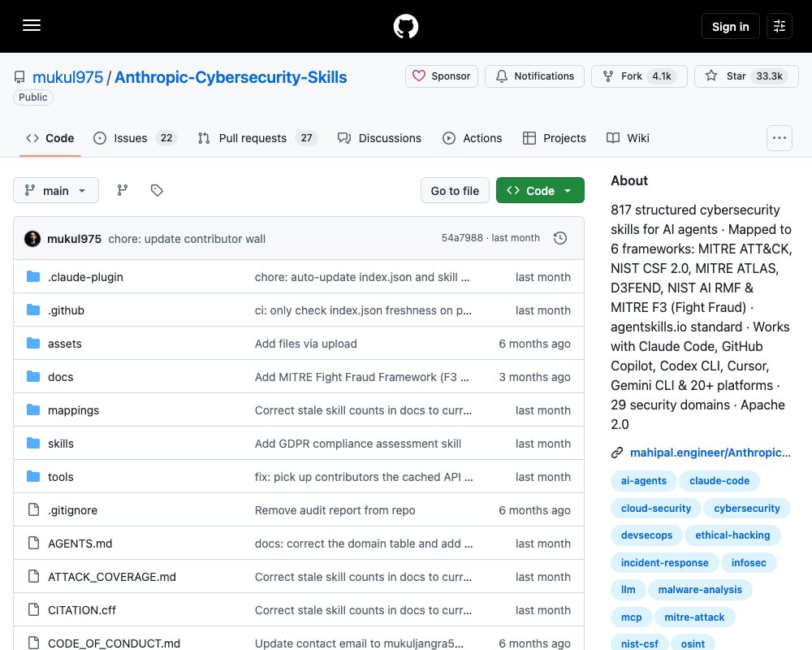The image size is (812, 650).
Task: Select the cybersecurity topic tag
Action: click(x=747, y=508)
